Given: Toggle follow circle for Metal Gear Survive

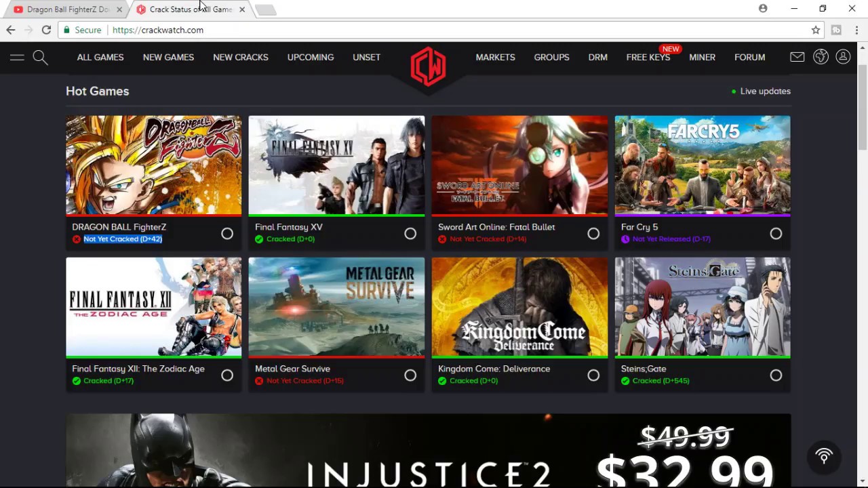Looking at the screenshot, I should point(410,375).
